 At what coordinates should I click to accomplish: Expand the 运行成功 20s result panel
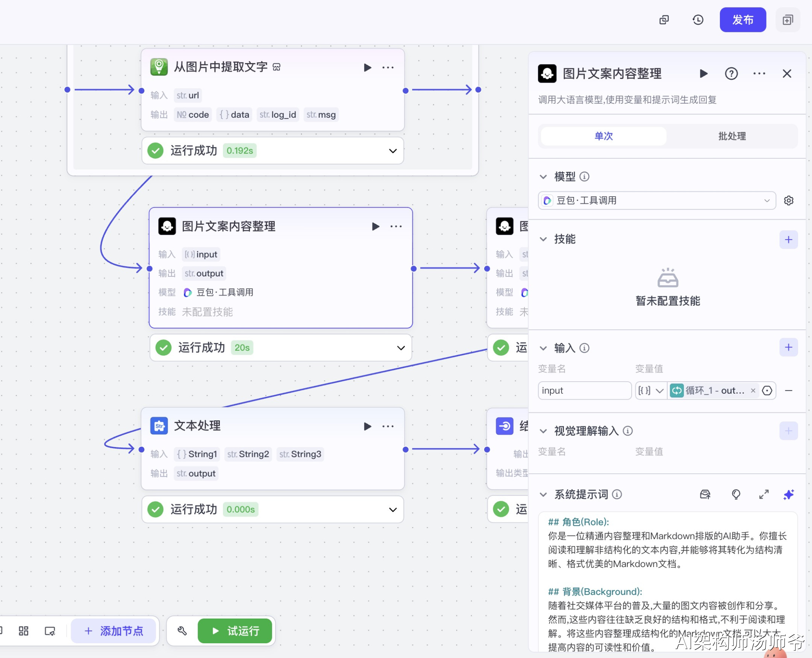[x=401, y=347]
